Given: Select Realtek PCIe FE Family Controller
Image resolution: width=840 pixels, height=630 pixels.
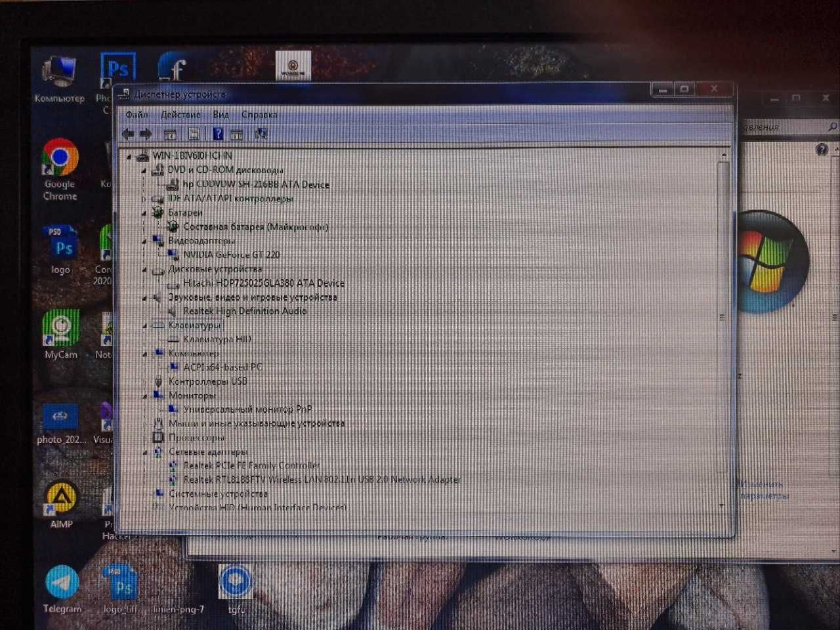Looking at the screenshot, I should pyautogui.click(x=251, y=465).
